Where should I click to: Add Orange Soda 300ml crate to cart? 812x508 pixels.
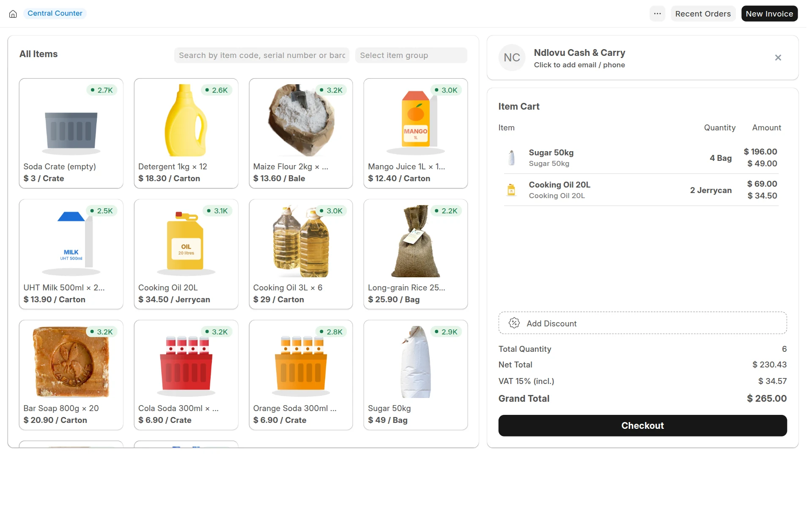(x=301, y=375)
